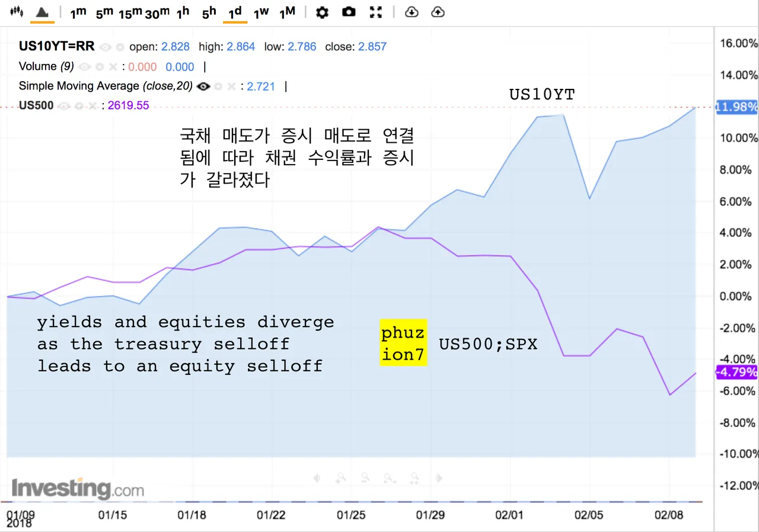Click the US10YT=RR symbol name
The image size is (759, 532).
57,47
